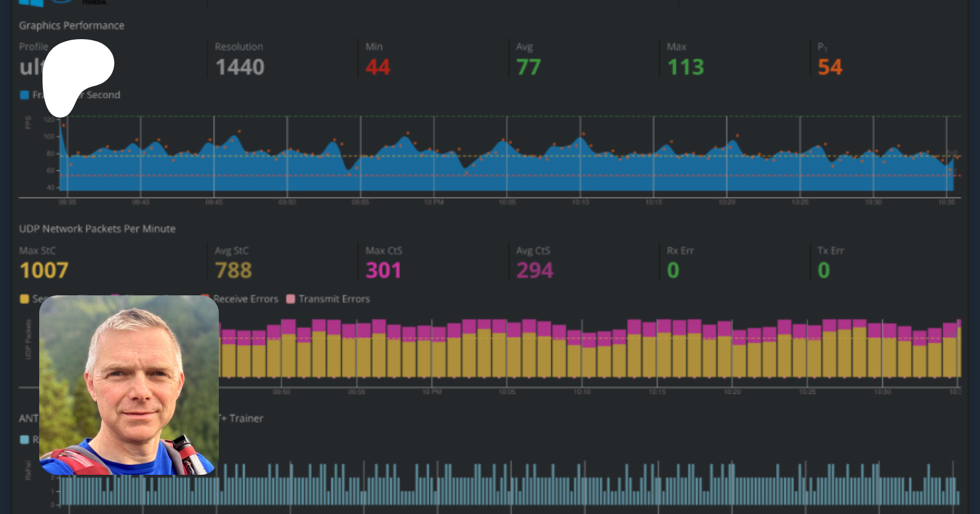Click the Avg StC value 788
The height and width of the screenshot is (514, 980).
click(234, 270)
